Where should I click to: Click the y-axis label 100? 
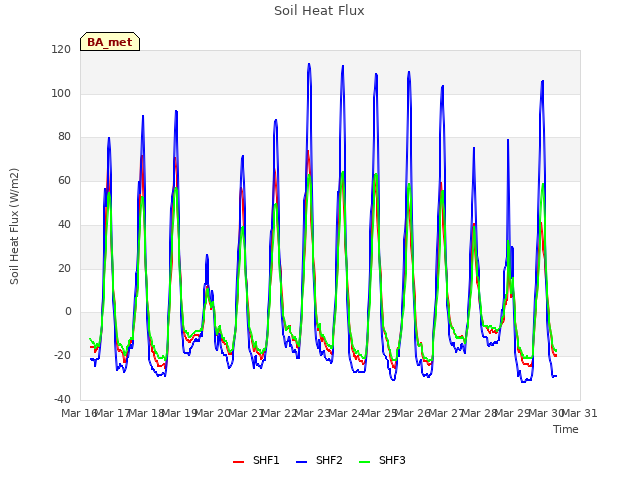61,93
